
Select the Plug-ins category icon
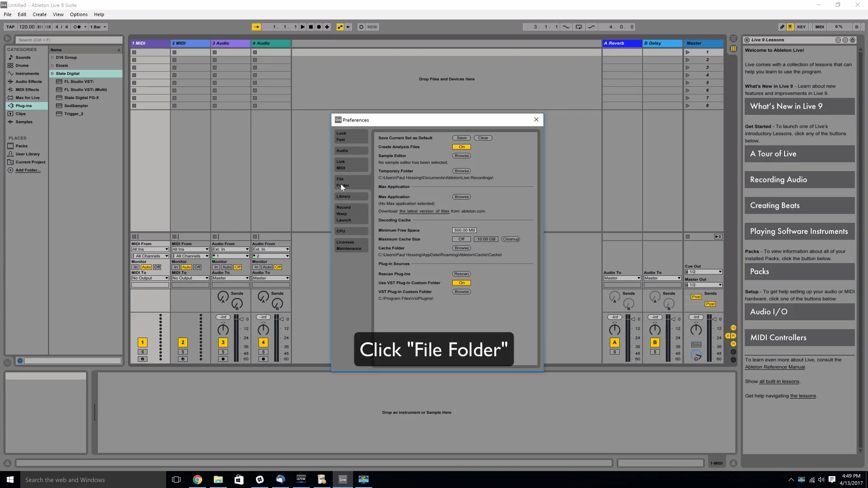click(x=11, y=106)
